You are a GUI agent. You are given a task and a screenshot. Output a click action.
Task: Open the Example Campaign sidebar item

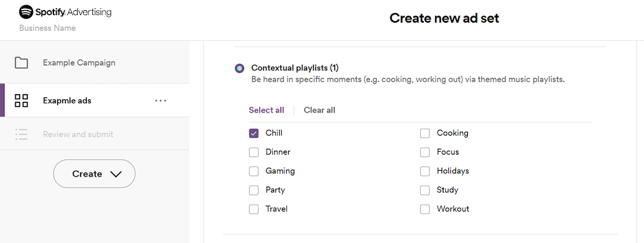(94, 63)
